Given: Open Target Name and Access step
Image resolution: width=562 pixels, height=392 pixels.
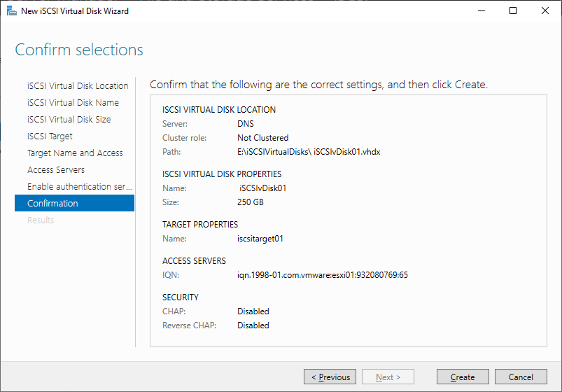Looking at the screenshot, I should point(75,153).
